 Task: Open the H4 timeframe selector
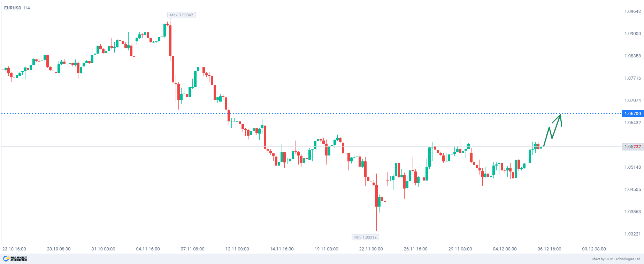click(x=27, y=8)
